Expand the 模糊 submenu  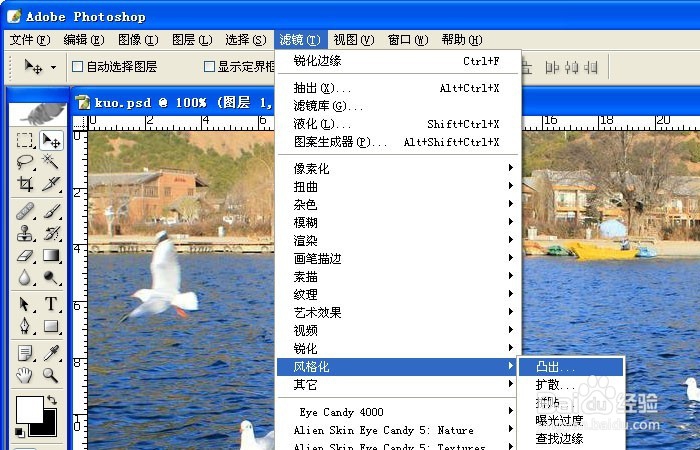398,222
